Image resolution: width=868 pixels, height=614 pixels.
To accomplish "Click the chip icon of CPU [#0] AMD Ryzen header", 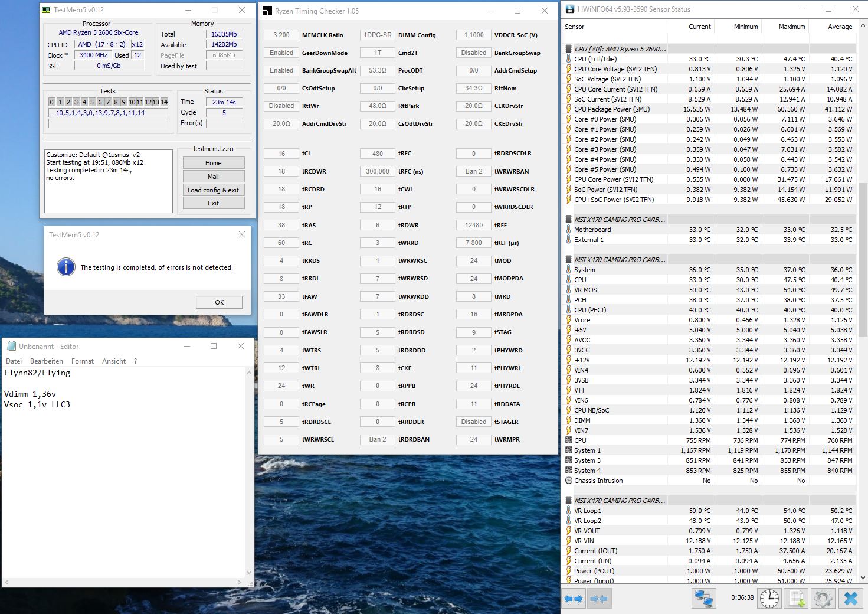I will click(569, 49).
